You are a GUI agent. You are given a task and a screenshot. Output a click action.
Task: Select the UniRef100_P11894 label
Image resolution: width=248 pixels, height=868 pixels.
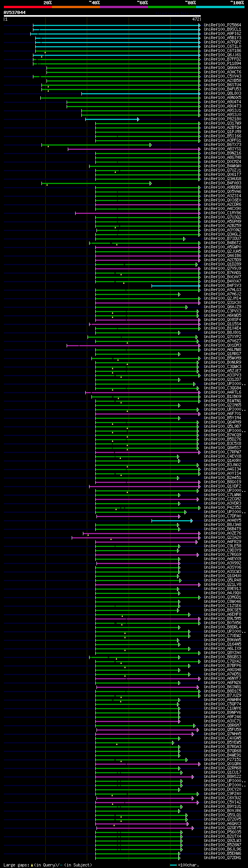coord(222,64)
